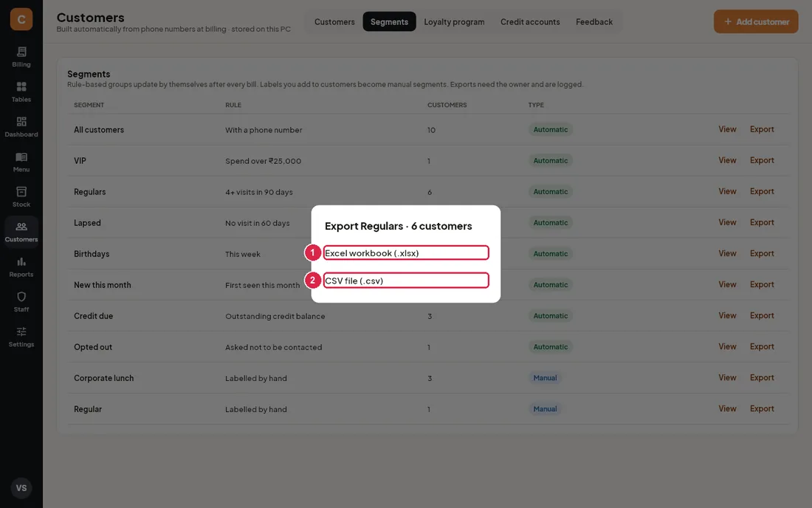Switch to Credit accounts tab
This screenshot has width=812, height=508.
(530, 21)
